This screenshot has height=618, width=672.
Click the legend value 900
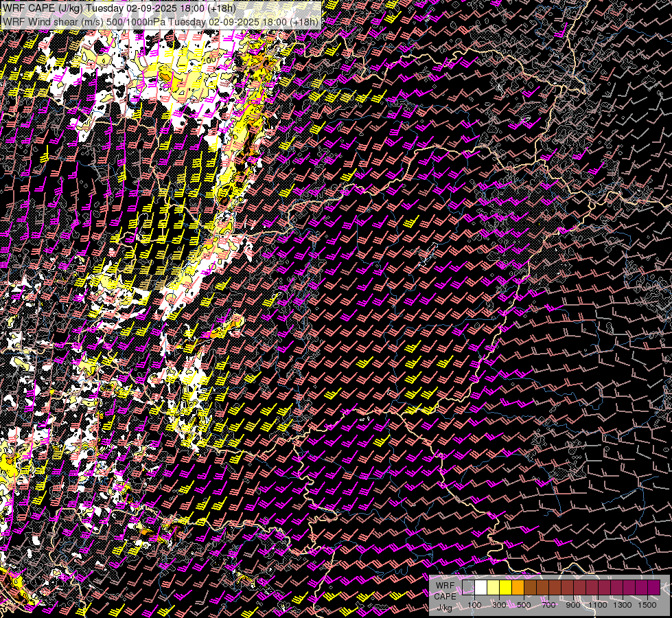click(x=573, y=605)
